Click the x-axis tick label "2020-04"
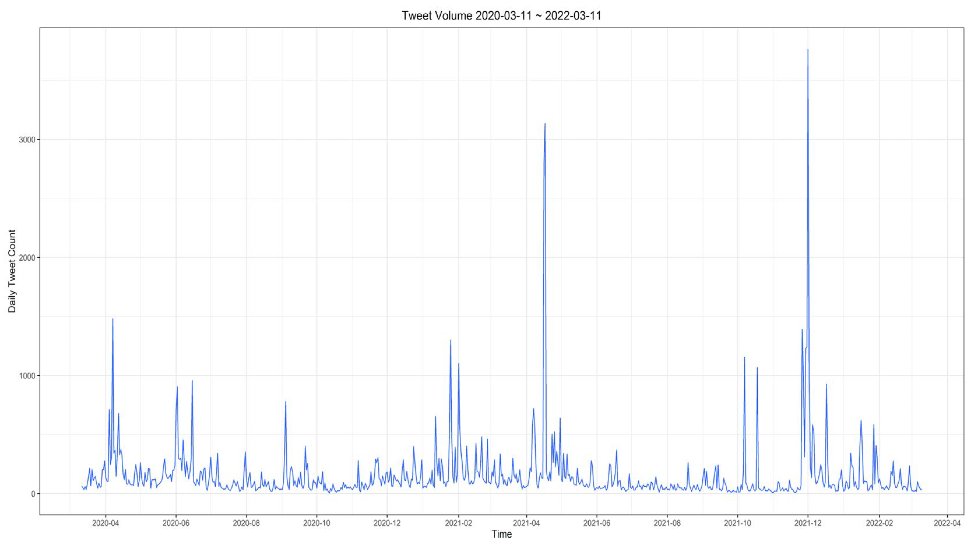Screen dimensions: 980x549 point(105,523)
